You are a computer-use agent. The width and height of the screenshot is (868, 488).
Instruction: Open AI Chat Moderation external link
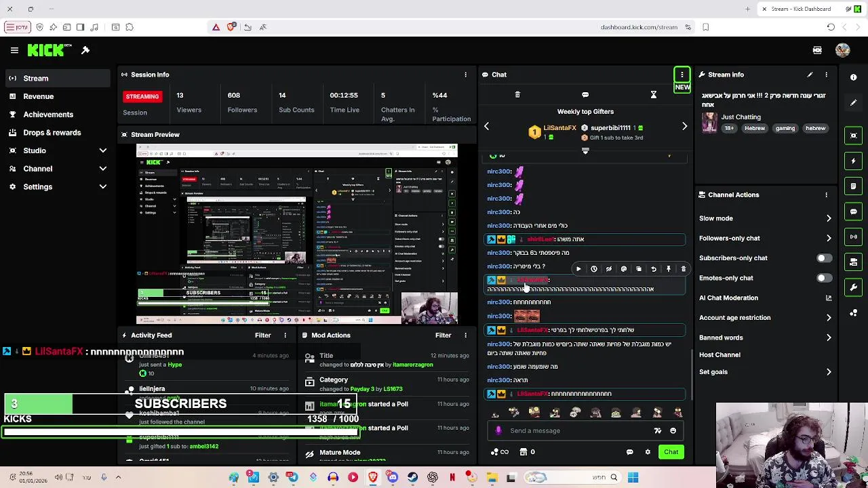point(829,298)
